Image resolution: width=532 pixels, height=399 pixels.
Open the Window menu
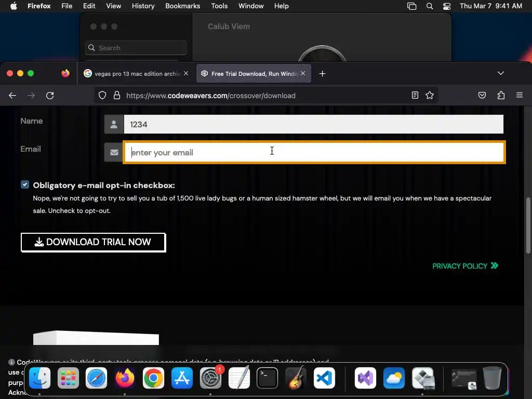tap(251, 6)
